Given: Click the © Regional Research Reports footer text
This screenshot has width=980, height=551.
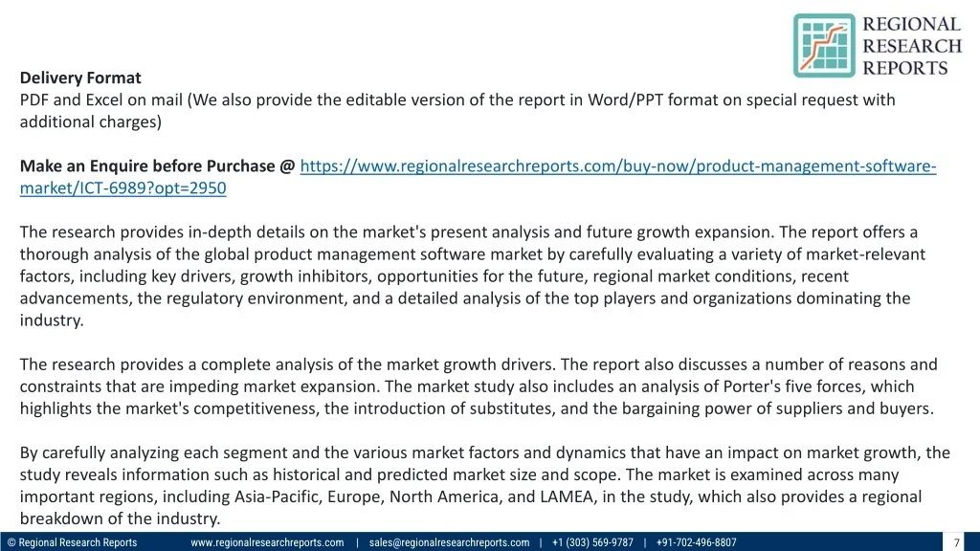Looking at the screenshot, I should click(72, 542).
